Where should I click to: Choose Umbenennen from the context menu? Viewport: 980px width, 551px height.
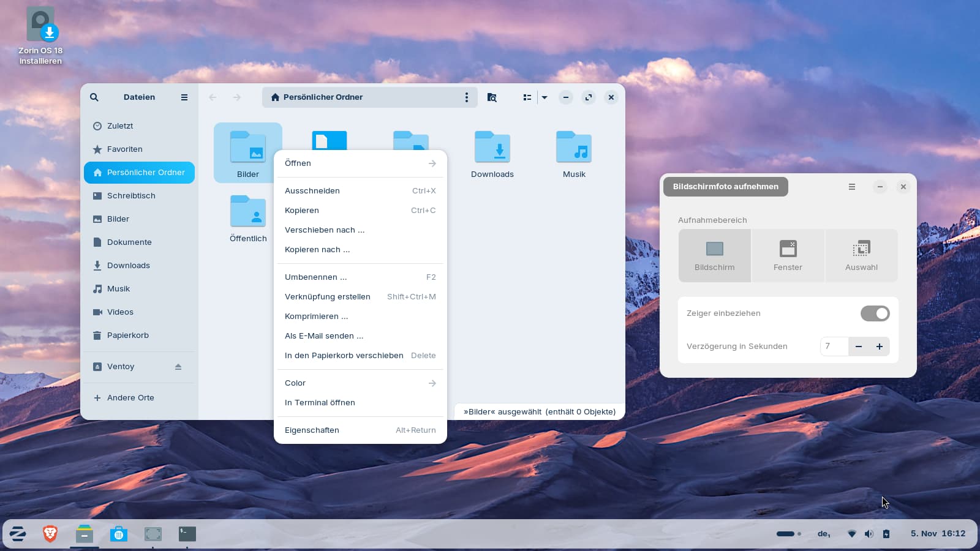pyautogui.click(x=316, y=277)
